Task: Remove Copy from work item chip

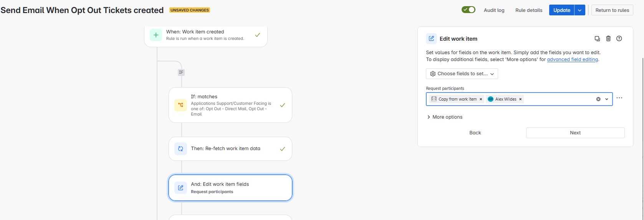Action: pos(480,99)
